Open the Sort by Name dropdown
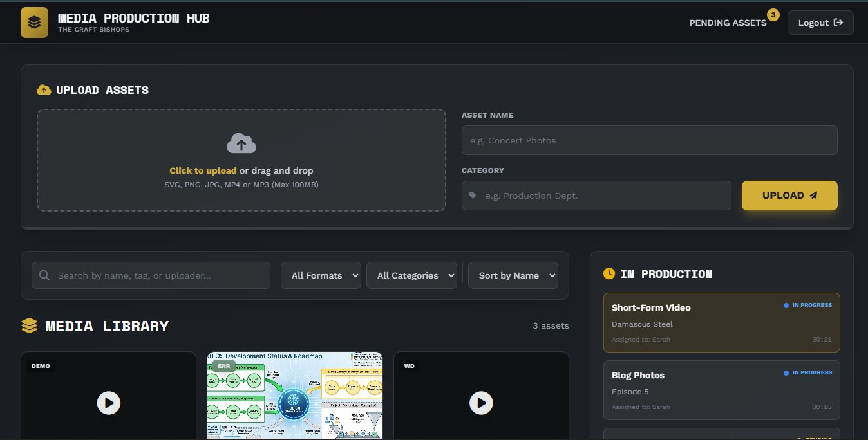Screen dimensions: 868x440 513,275
